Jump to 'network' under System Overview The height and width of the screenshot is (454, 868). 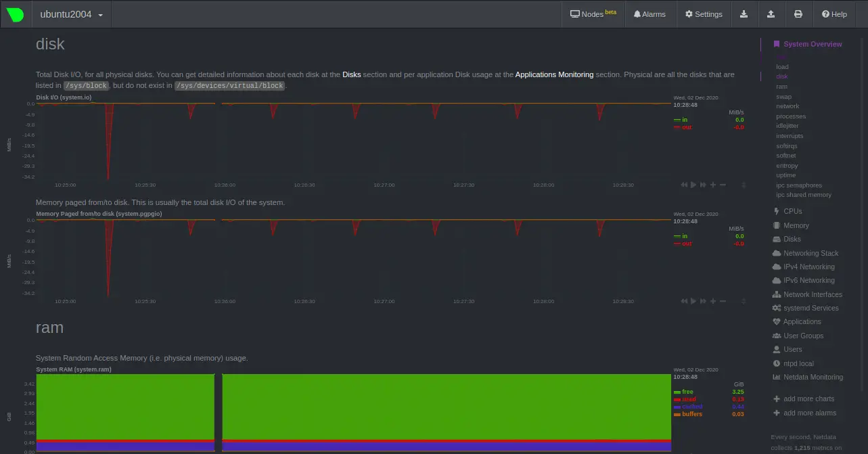tap(787, 106)
